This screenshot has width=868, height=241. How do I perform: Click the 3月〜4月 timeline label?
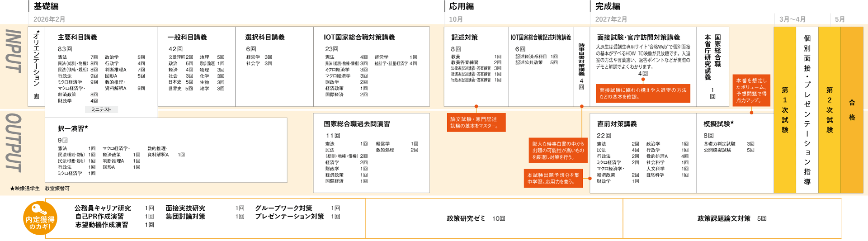click(793, 19)
